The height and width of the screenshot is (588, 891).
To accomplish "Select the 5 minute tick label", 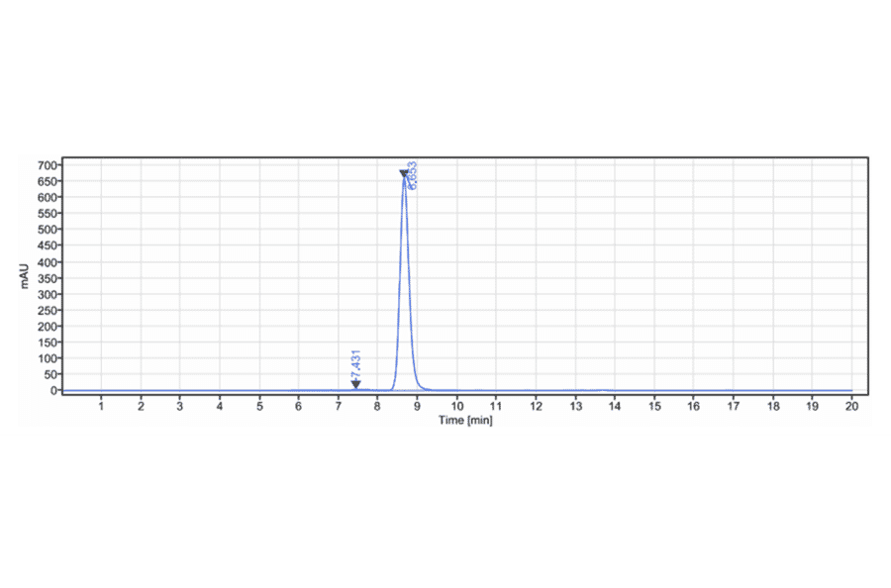I will click(x=258, y=406).
